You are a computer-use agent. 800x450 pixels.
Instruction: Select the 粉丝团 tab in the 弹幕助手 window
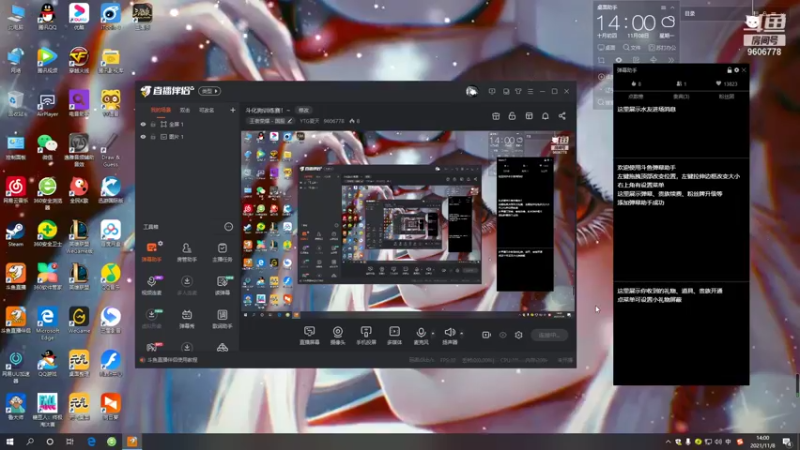tap(727, 96)
